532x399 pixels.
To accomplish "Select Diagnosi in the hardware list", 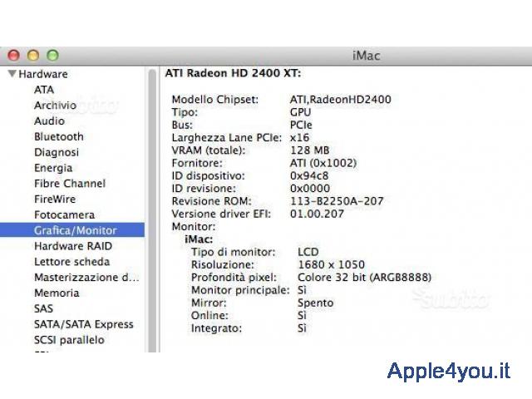I will 57,152.
